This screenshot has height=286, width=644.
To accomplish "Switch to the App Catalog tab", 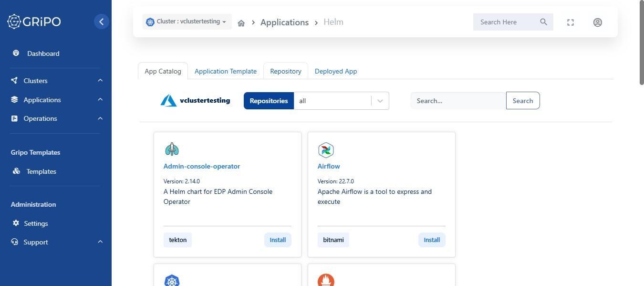I will (x=163, y=71).
